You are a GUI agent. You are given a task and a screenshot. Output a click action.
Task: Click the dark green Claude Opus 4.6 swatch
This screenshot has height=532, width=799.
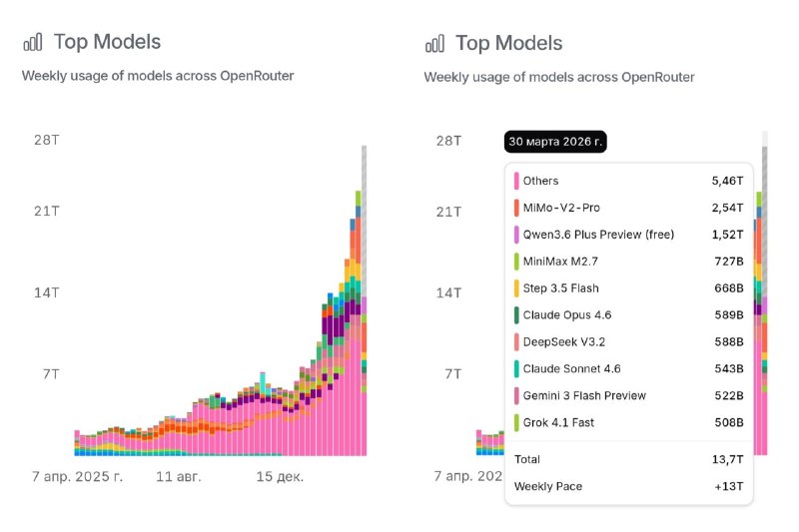click(516, 315)
